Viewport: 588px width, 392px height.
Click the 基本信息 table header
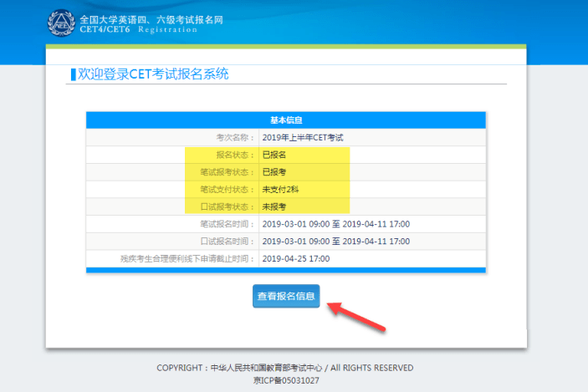pyautogui.click(x=286, y=120)
